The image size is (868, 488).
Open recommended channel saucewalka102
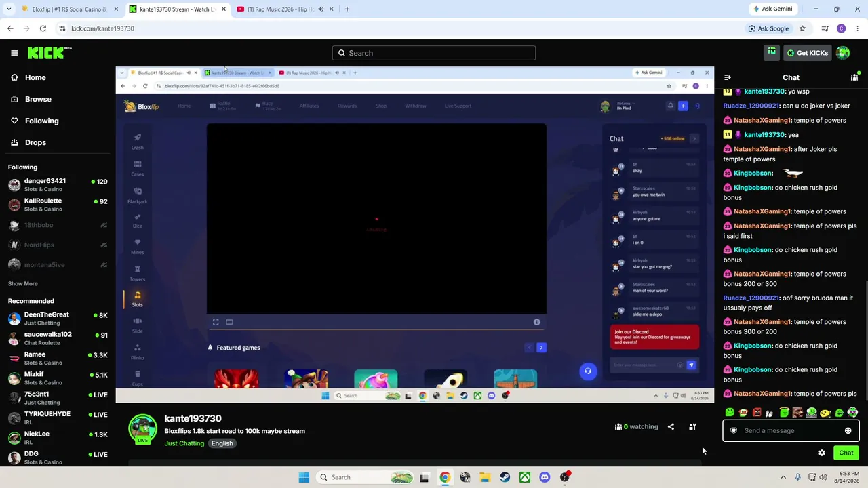(x=58, y=338)
